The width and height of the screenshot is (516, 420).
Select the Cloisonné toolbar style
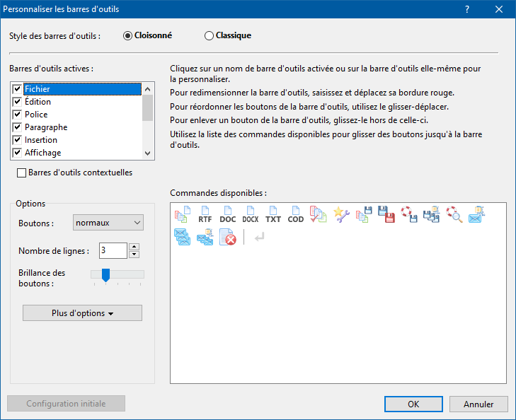pos(128,36)
